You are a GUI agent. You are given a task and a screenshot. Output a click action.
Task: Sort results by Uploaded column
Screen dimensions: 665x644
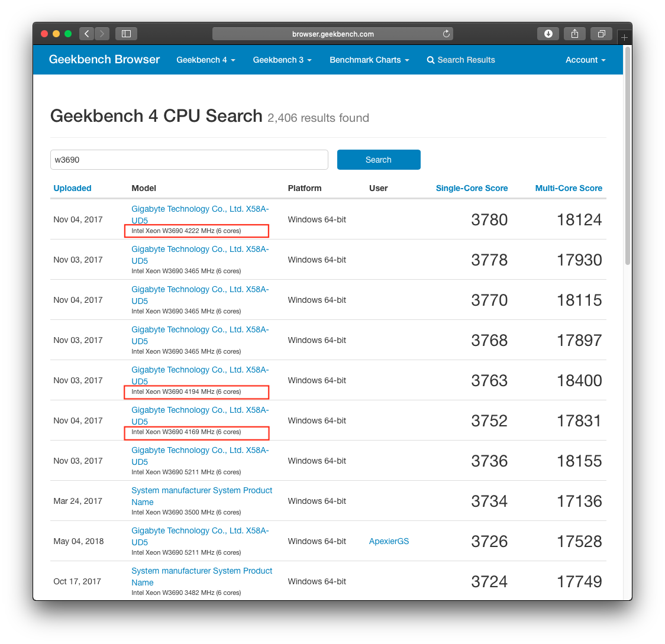pyautogui.click(x=72, y=188)
